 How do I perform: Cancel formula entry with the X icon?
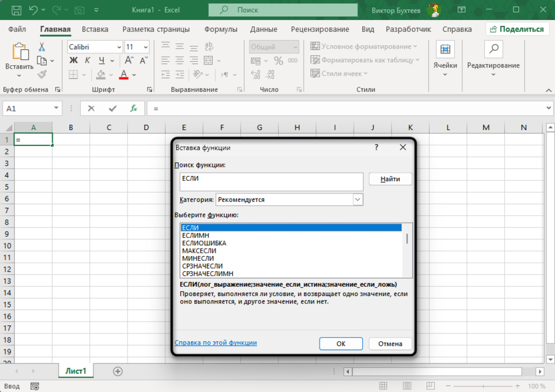click(x=91, y=108)
